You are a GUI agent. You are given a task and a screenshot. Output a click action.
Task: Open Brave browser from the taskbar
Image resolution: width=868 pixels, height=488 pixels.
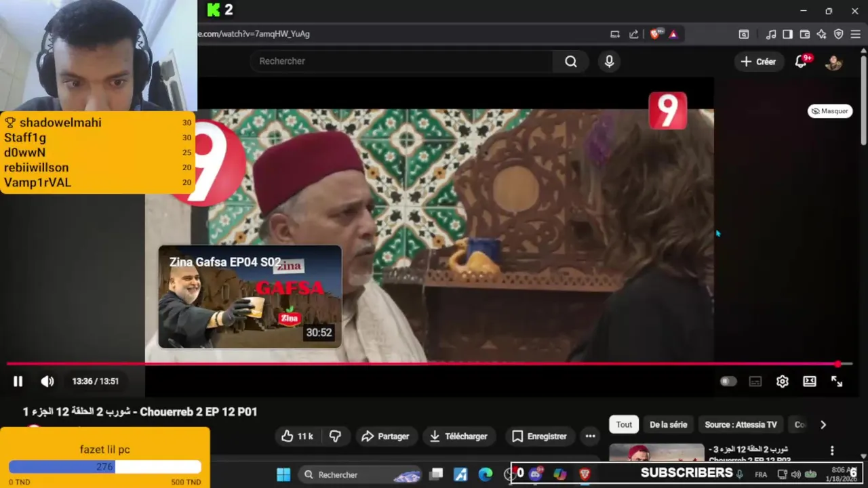pyautogui.click(x=585, y=474)
